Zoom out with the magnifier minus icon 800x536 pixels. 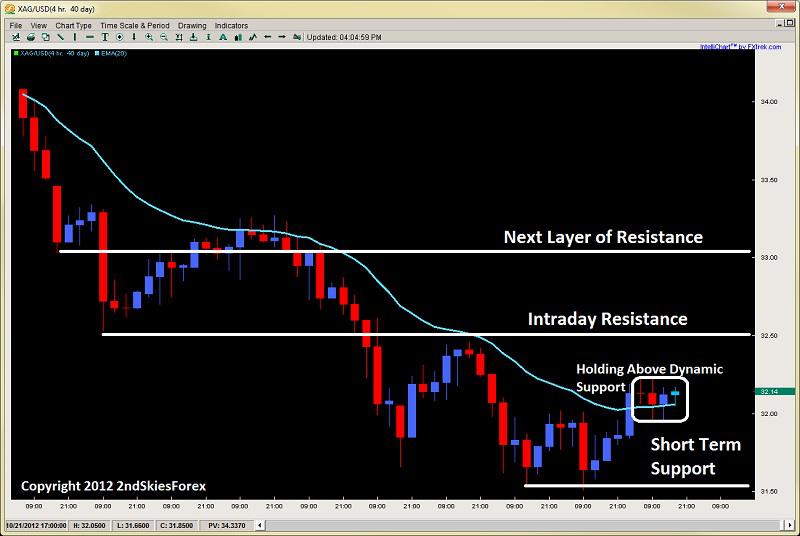pos(164,37)
